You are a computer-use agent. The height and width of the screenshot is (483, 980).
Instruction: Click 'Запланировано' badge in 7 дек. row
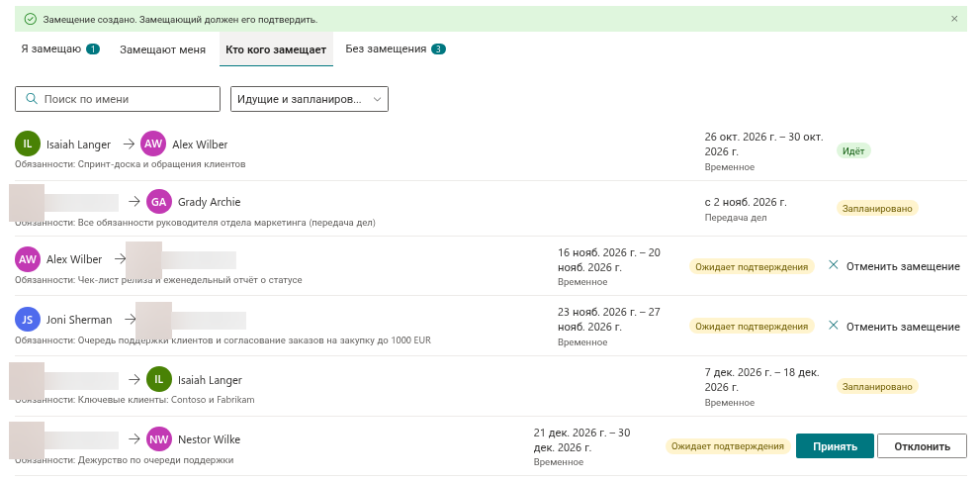(877, 387)
